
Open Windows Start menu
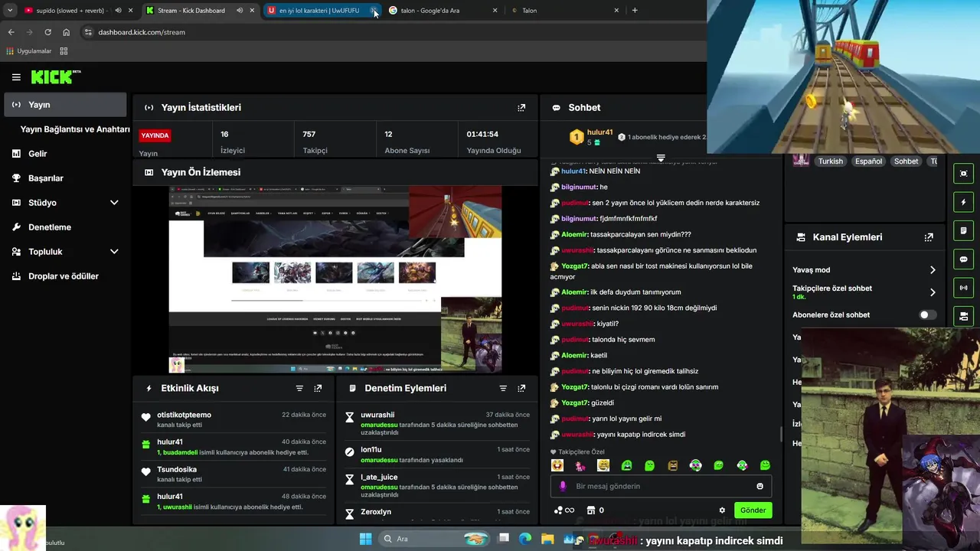[365, 539]
